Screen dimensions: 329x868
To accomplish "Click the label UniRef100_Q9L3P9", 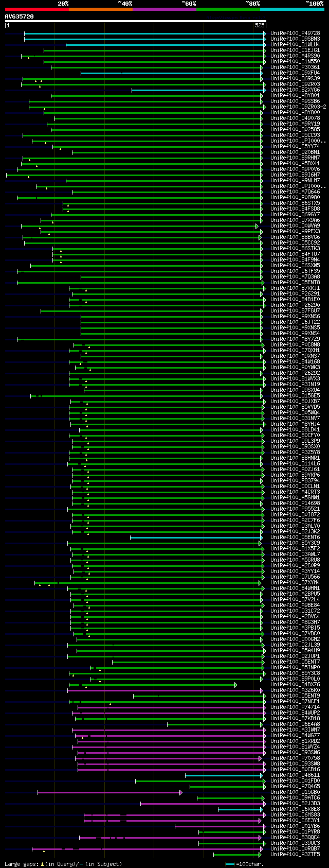I will pos(295,441).
